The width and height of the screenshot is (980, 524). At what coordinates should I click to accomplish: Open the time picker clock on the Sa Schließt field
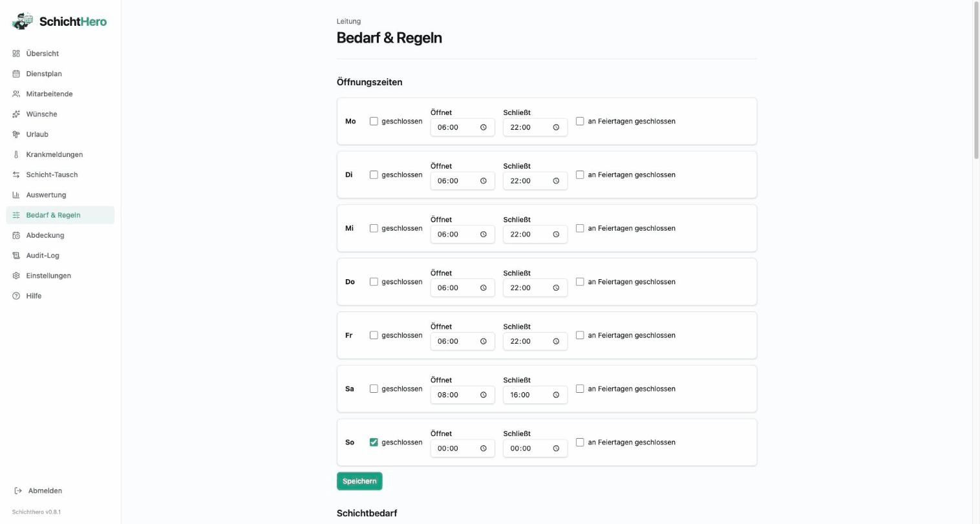(x=556, y=395)
